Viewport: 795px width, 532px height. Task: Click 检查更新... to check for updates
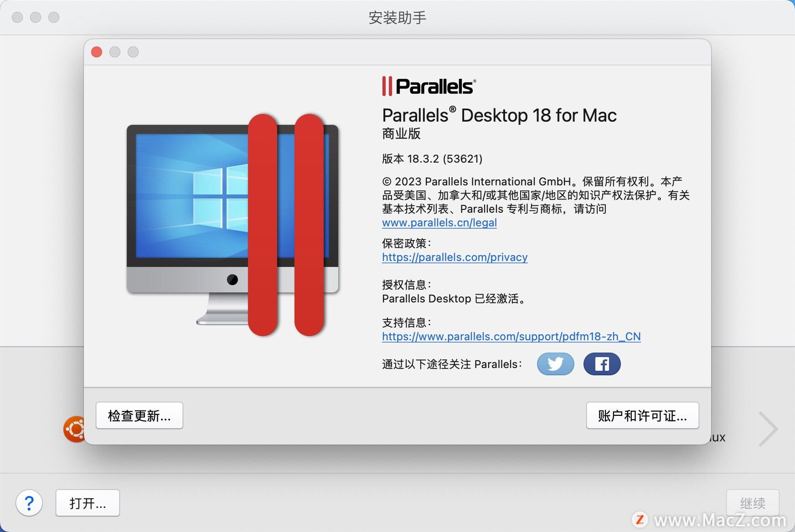pyautogui.click(x=139, y=415)
